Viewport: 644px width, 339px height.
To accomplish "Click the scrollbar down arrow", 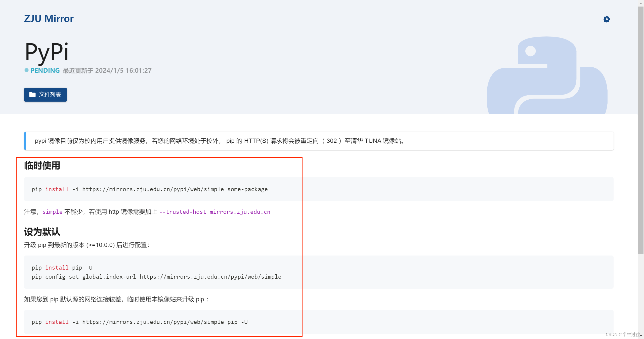I will click(x=641, y=336).
